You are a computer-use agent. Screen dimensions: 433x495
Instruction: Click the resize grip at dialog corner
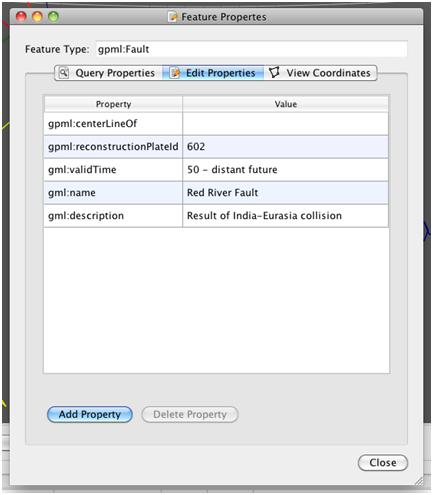point(418,481)
